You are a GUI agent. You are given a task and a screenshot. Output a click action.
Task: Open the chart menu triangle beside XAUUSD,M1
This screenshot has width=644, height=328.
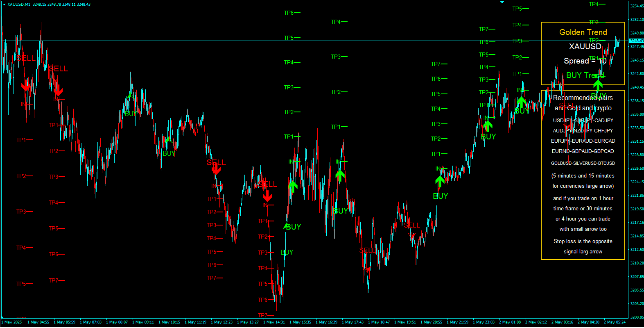pyautogui.click(x=4, y=5)
